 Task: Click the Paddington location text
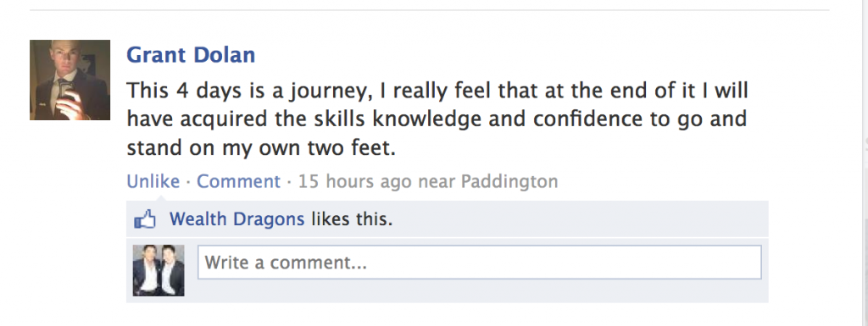tap(509, 181)
